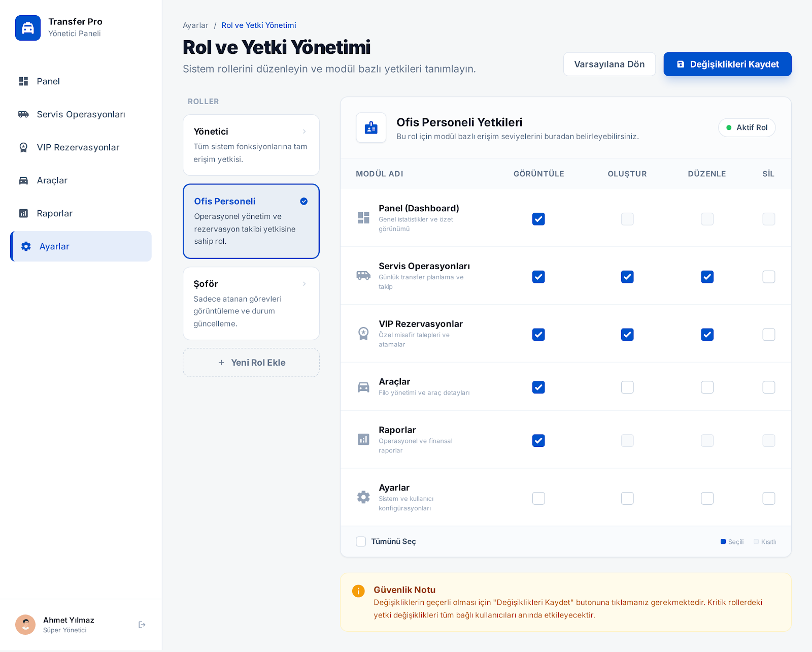
Task: Enable Sil permission for Servis Operasyonları
Action: pyautogui.click(x=768, y=277)
